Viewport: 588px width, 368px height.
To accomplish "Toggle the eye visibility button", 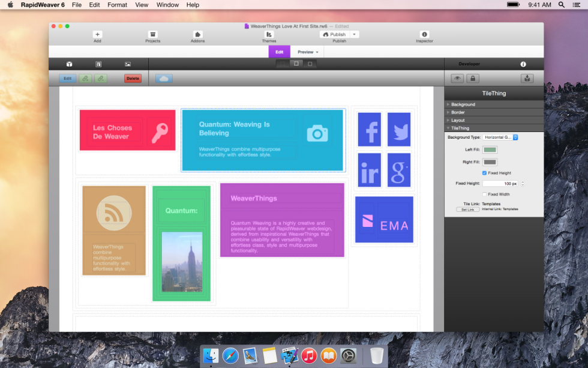I will click(457, 79).
